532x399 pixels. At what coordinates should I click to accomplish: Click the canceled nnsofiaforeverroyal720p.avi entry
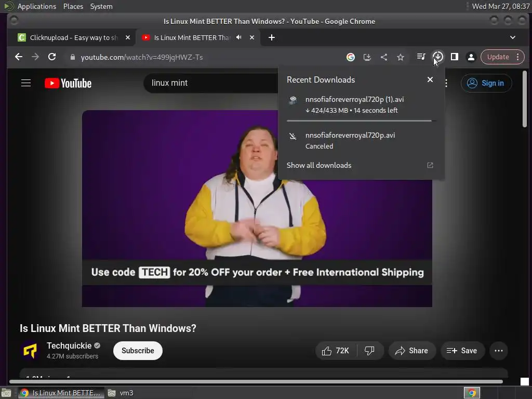tap(362, 140)
